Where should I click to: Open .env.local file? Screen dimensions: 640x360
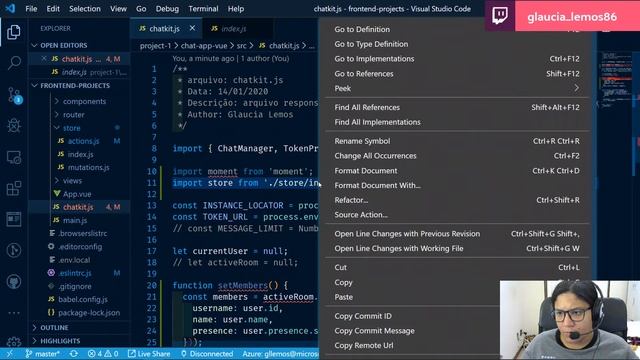[x=74, y=260]
